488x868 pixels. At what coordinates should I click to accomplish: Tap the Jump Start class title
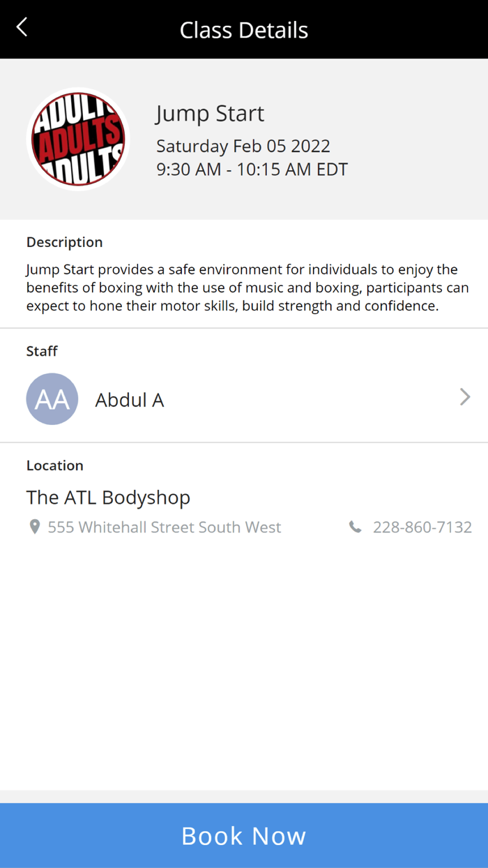[x=210, y=113]
